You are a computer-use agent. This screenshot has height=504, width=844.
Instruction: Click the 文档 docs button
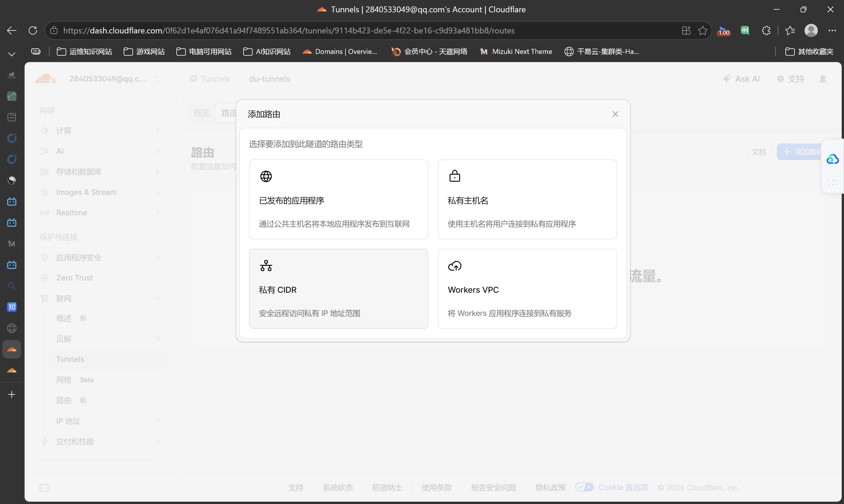pos(758,151)
